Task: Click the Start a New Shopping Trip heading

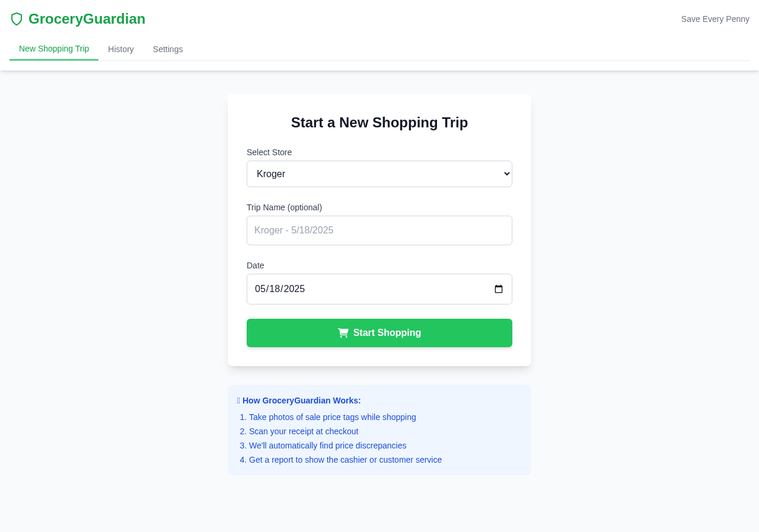Action: [x=379, y=123]
